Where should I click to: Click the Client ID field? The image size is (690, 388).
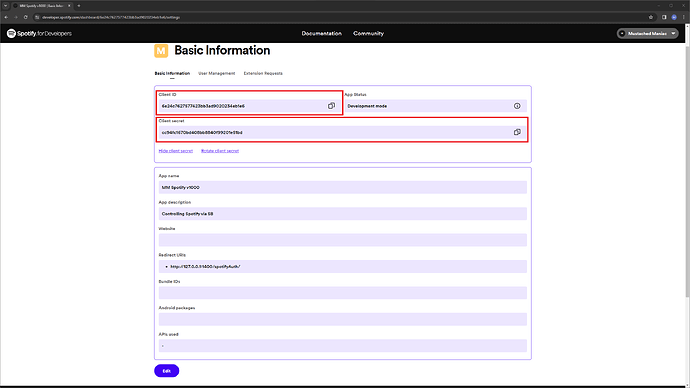250,106
